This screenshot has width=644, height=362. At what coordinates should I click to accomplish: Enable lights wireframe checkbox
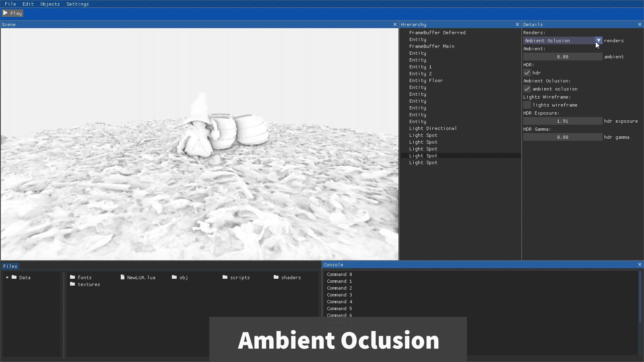click(527, 105)
